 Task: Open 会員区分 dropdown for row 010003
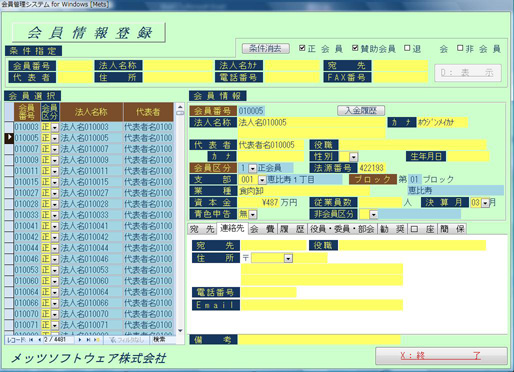click(x=55, y=127)
